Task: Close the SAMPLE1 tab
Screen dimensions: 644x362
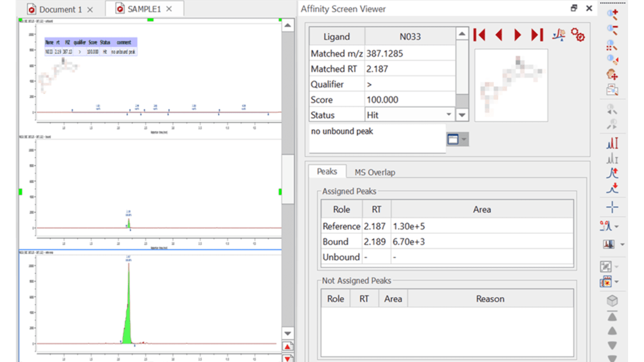Action: [169, 9]
